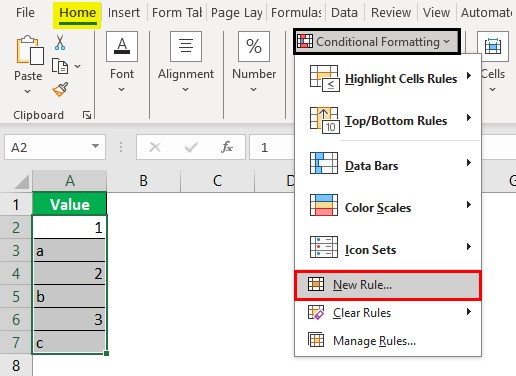This screenshot has width=516, height=376.
Task: Click the Clear Rules eraser icon
Action: 316,313
